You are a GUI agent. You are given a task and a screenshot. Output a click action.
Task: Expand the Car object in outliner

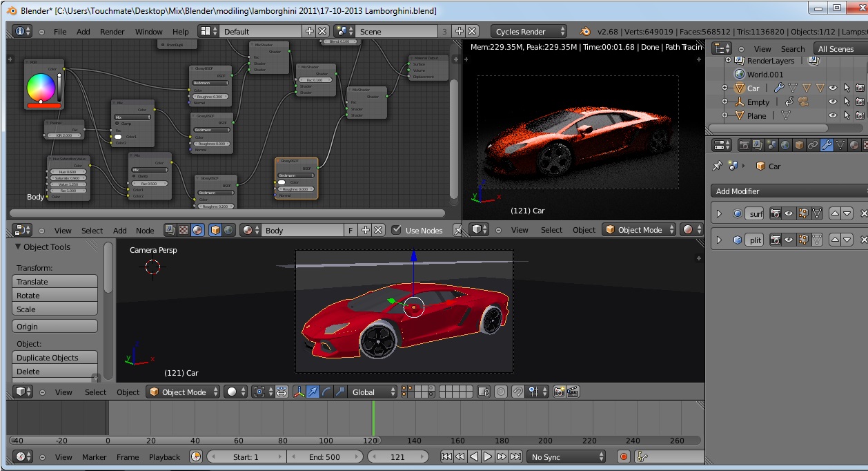tap(724, 88)
